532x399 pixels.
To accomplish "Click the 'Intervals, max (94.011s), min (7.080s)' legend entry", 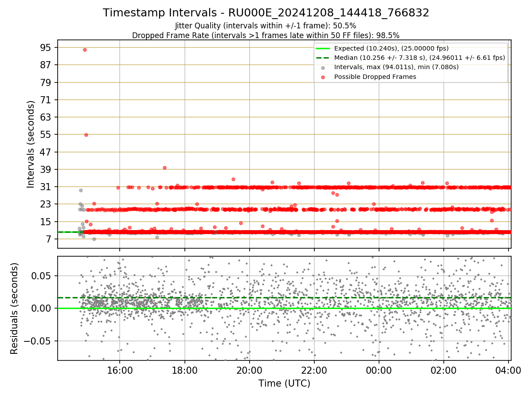I will 396,67.
